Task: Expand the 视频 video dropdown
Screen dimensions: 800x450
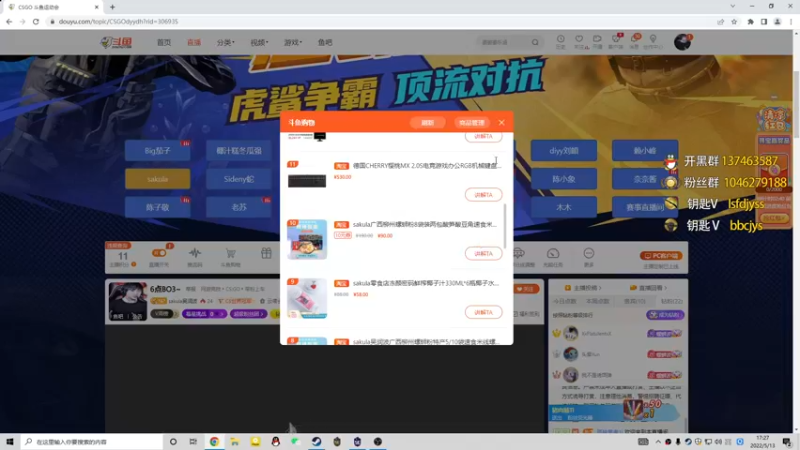Action: point(259,42)
